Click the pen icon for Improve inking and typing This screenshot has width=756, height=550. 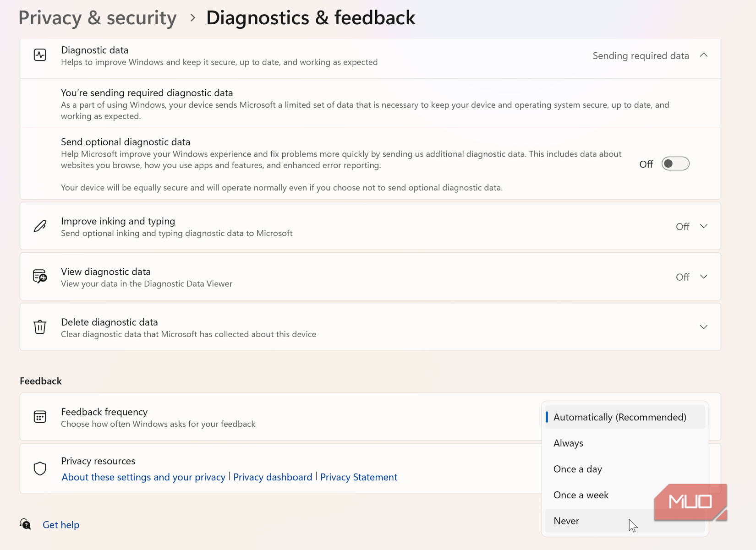tap(40, 226)
